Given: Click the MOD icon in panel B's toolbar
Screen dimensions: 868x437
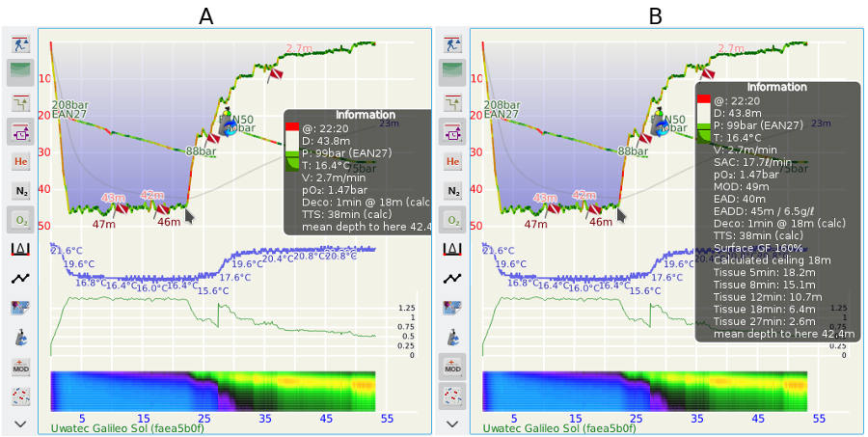Looking at the screenshot, I should click(452, 368).
